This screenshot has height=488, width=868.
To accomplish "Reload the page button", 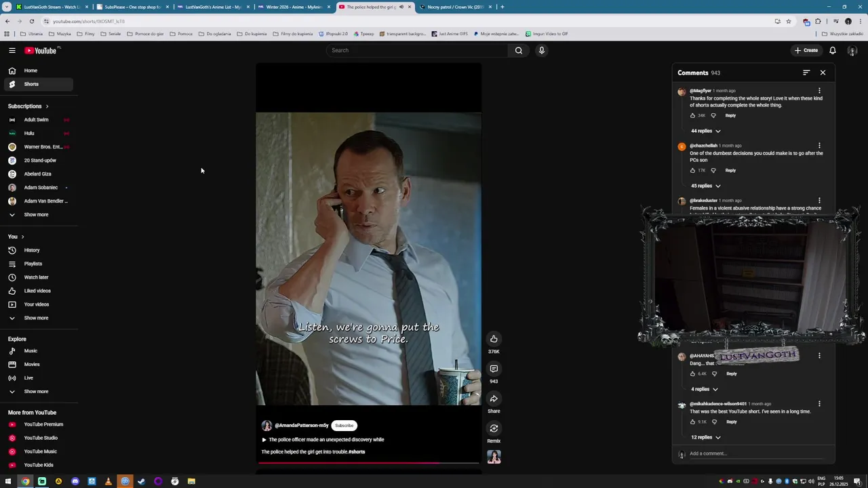I will click(x=32, y=21).
